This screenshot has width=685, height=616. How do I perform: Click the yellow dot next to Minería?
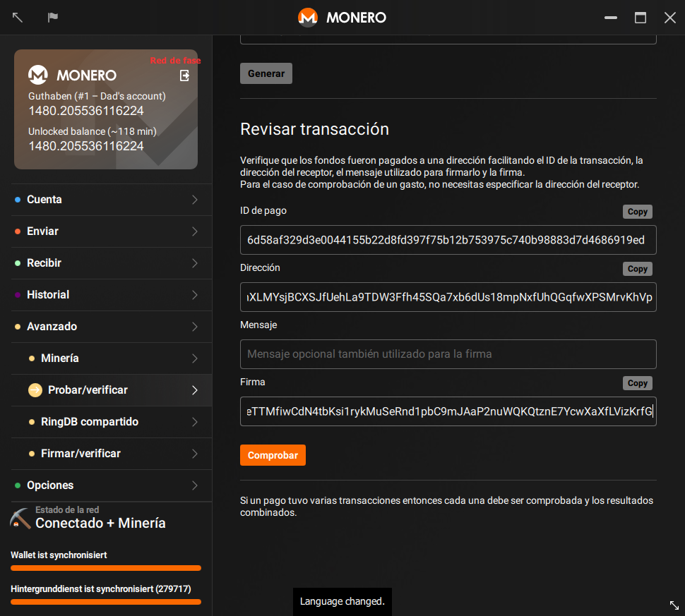point(32,358)
